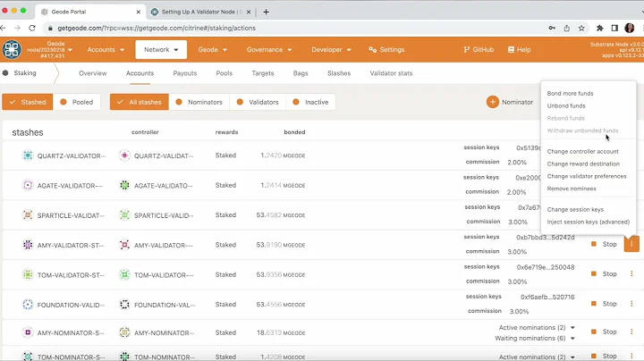Filter stashes by Nominators

199,102
